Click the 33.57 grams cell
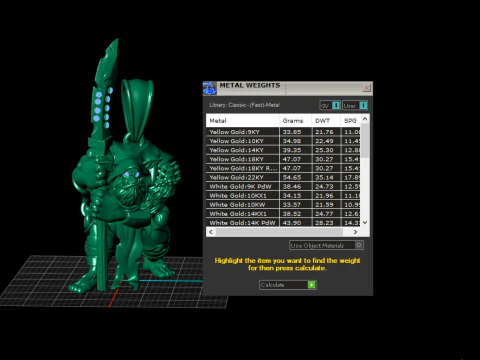Image resolution: width=480 pixels, height=360 pixels. pos(295,205)
